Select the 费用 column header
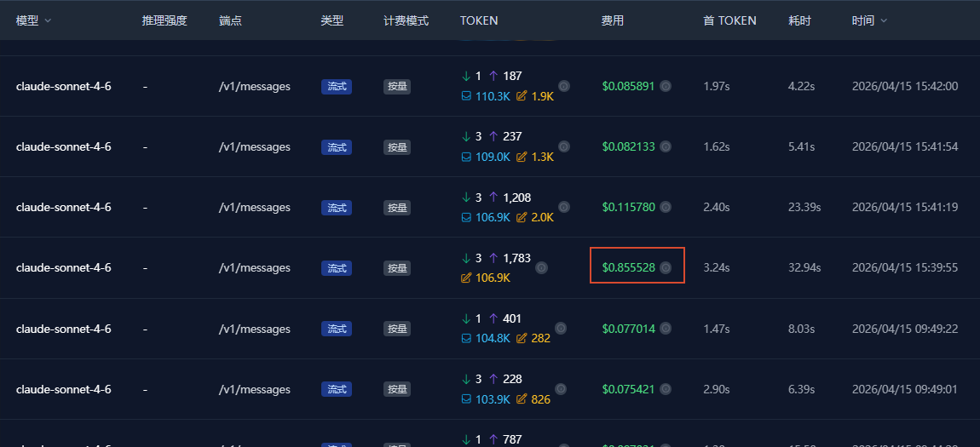Screen dimensions: 980x447 (x=613, y=20)
